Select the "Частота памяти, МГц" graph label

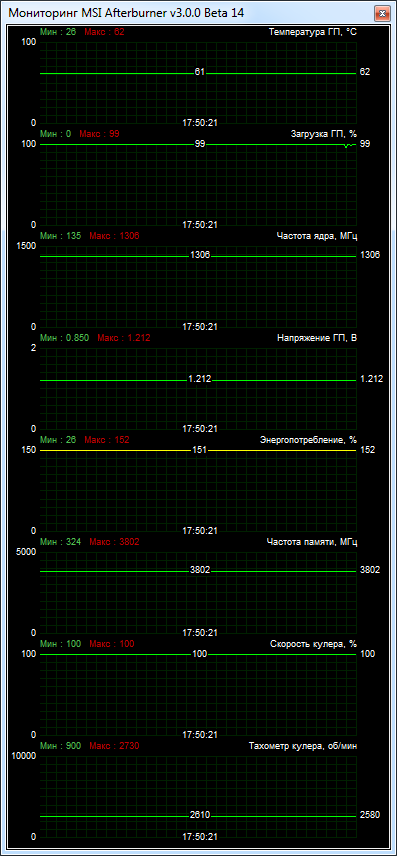312,542
